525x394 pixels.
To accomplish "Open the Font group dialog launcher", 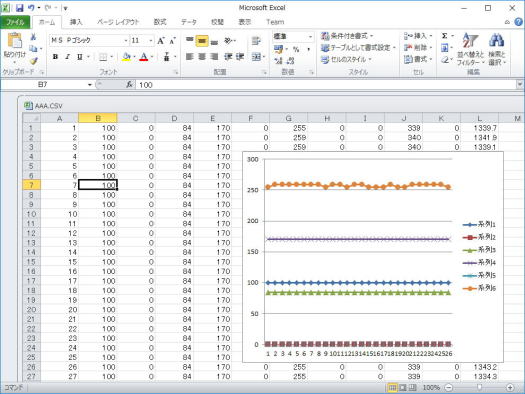I will 175,72.
